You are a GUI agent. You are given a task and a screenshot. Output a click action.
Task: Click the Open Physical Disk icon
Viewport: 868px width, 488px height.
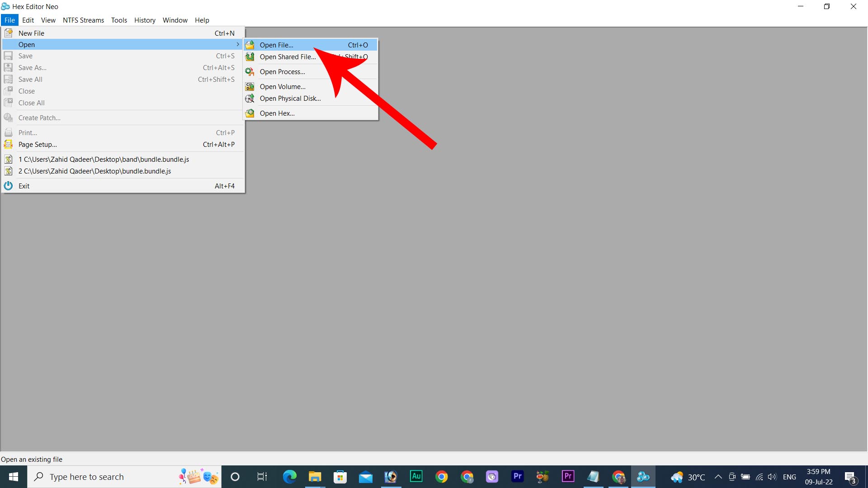click(250, 99)
